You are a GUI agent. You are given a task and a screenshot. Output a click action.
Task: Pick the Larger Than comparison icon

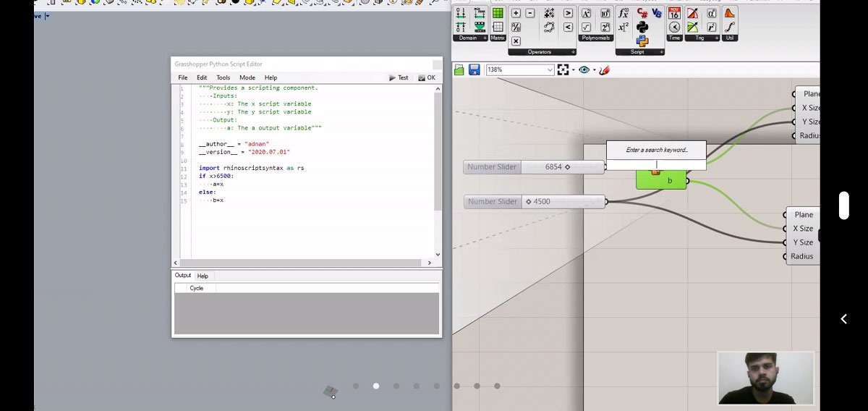pyautogui.click(x=568, y=13)
